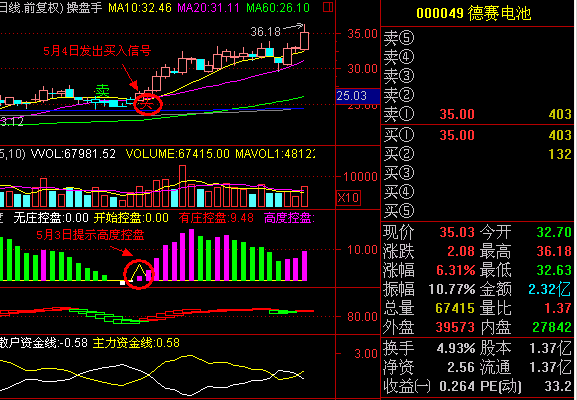This screenshot has width=577, height=400.
Task: Select the 买② bid row with 132
Action: 477,154
